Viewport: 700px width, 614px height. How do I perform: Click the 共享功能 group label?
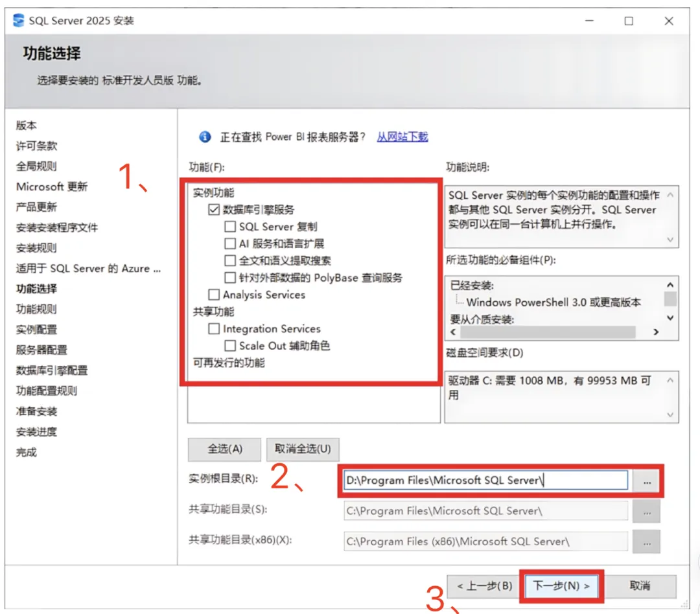(213, 312)
